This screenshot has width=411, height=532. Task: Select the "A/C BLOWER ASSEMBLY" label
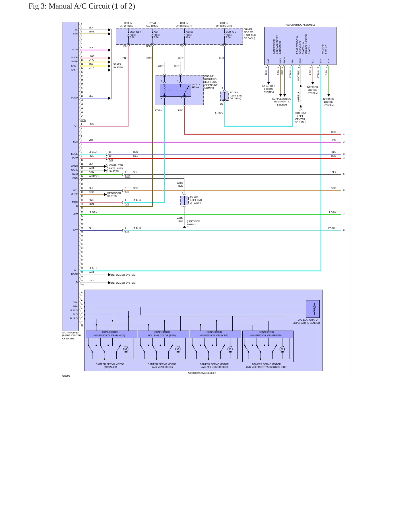pos(202,373)
